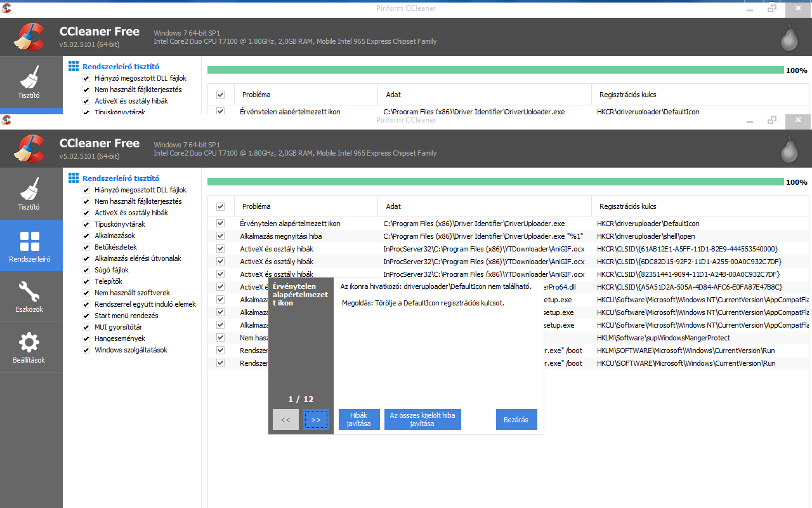This screenshot has height=508, width=812.
Task: Close the dialog with Bezárás
Action: pyautogui.click(x=516, y=420)
